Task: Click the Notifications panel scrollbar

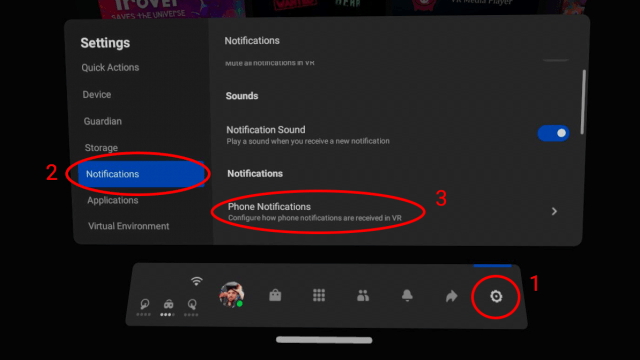Action: [x=584, y=102]
